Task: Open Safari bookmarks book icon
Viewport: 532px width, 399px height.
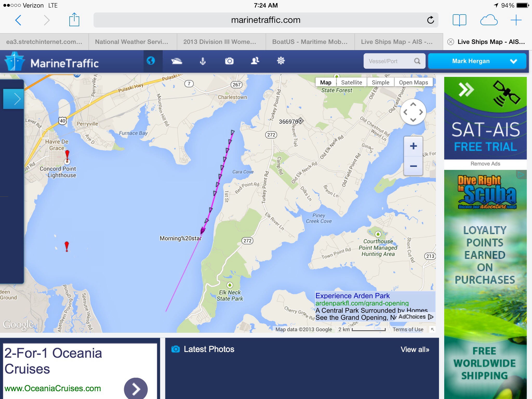Action: [x=459, y=20]
